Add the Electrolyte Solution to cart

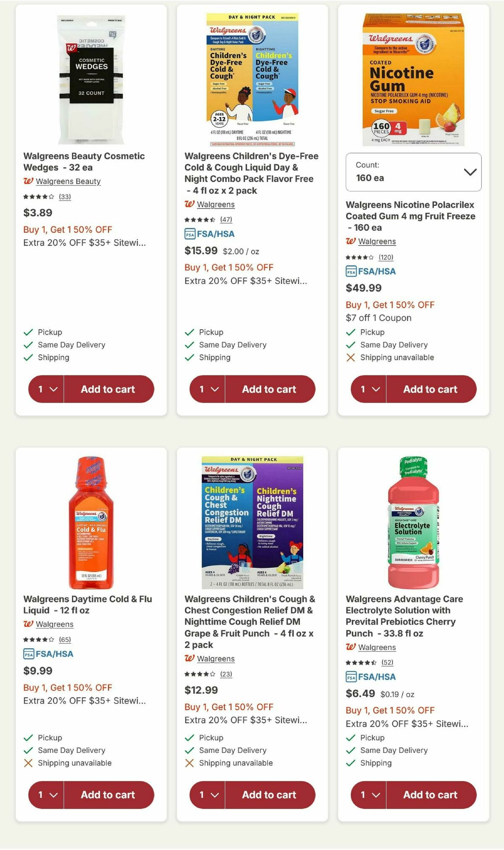coord(430,795)
